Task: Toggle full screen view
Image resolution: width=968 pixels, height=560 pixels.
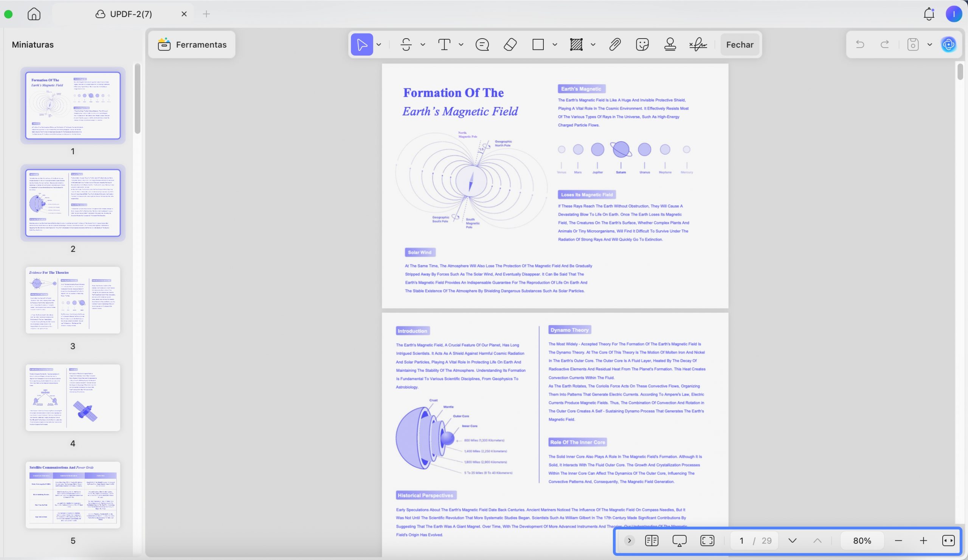Action: click(x=707, y=540)
